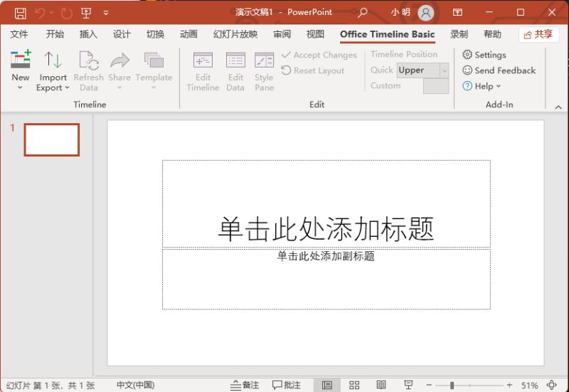Click the Settings gear icon
Image resolution: width=569 pixels, height=392 pixels.
(x=467, y=55)
